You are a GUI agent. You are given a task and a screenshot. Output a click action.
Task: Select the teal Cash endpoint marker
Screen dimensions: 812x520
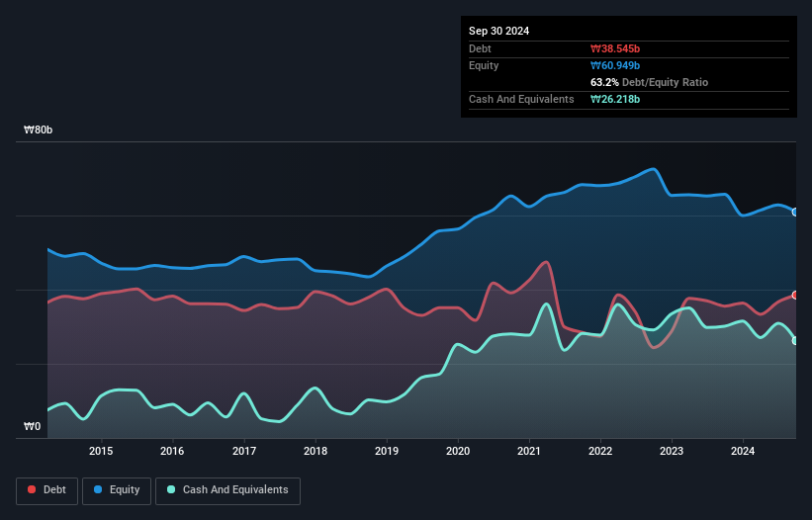(x=795, y=341)
